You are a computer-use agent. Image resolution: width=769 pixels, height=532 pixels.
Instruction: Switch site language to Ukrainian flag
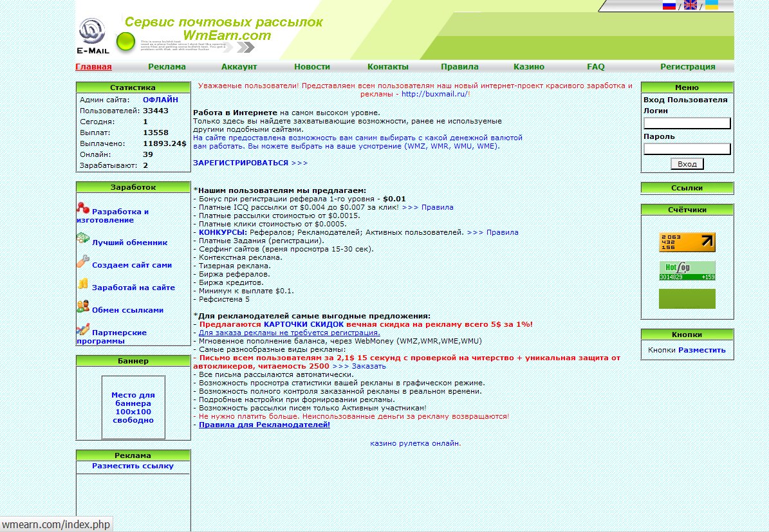coord(711,5)
